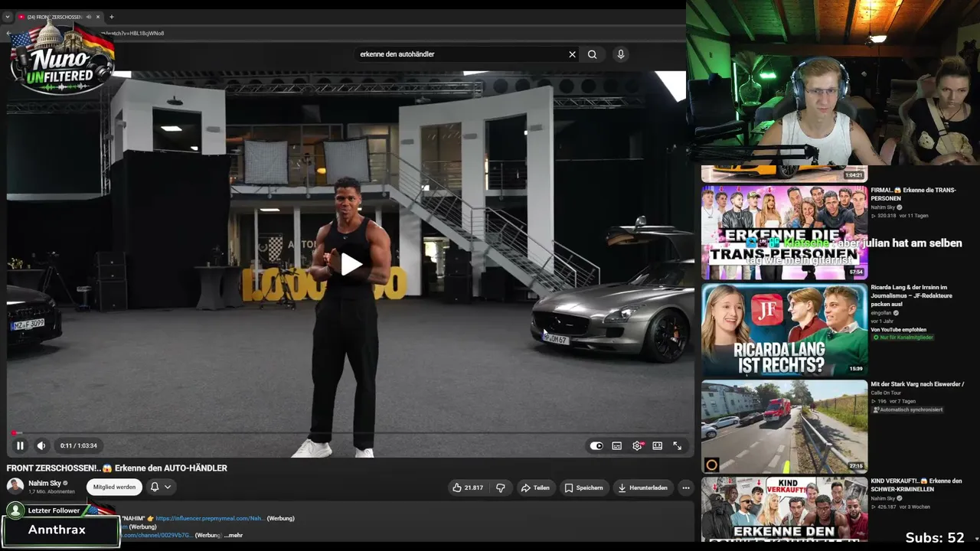Click the 'Nur für Kanalmitglieder' badge
This screenshot has height=551, width=980.
(903, 337)
